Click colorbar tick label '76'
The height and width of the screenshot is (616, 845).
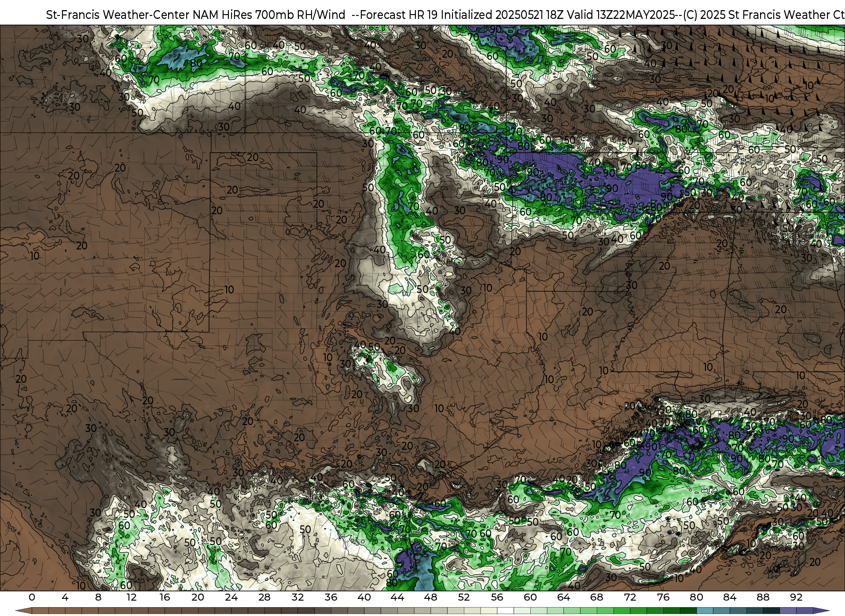point(663,598)
